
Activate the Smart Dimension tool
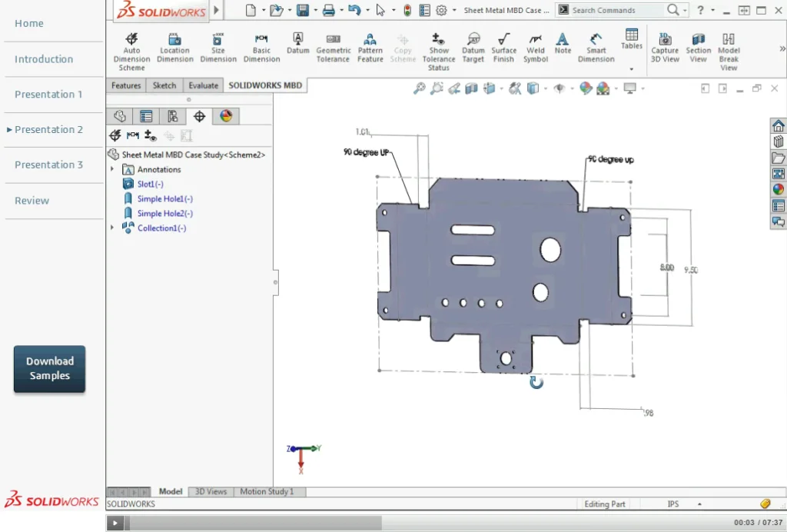click(596, 48)
